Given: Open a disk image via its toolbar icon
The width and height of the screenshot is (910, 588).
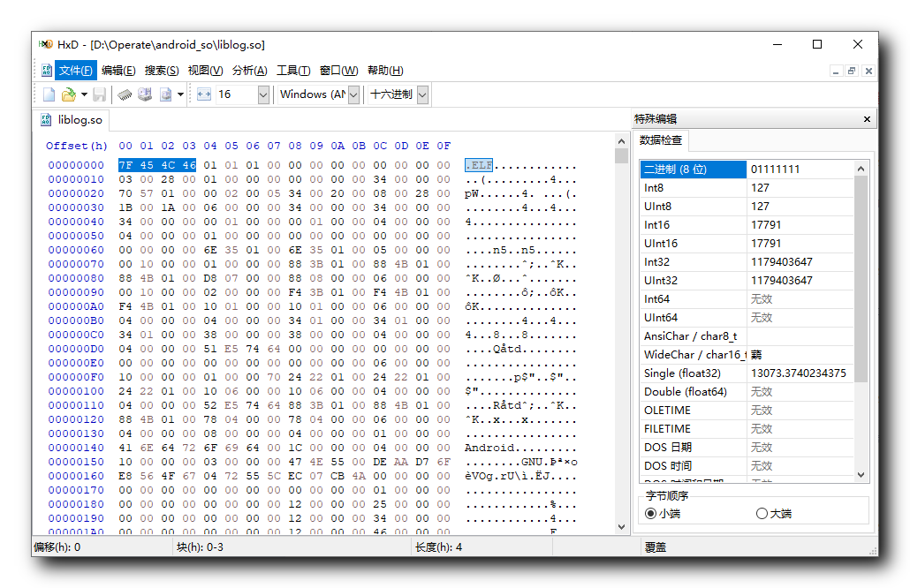Looking at the screenshot, I should pos(164,94).
